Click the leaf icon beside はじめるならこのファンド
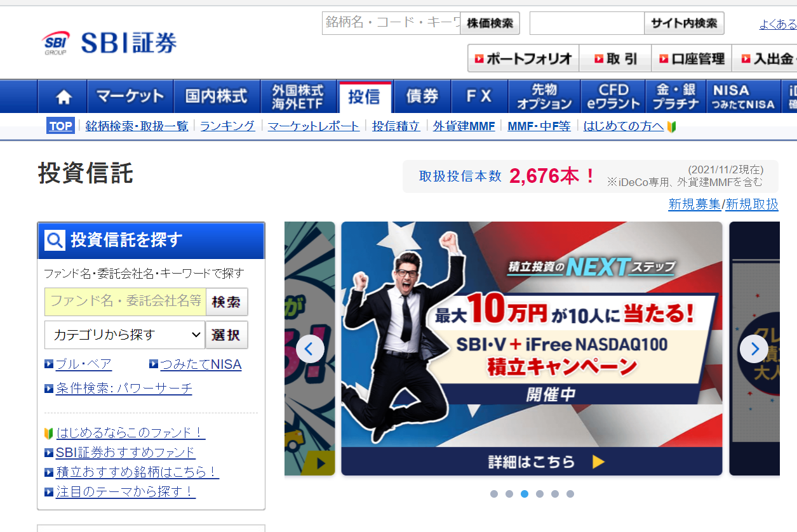Image resolution: width=797 pixels, height=532 pixels. (48, 434)
